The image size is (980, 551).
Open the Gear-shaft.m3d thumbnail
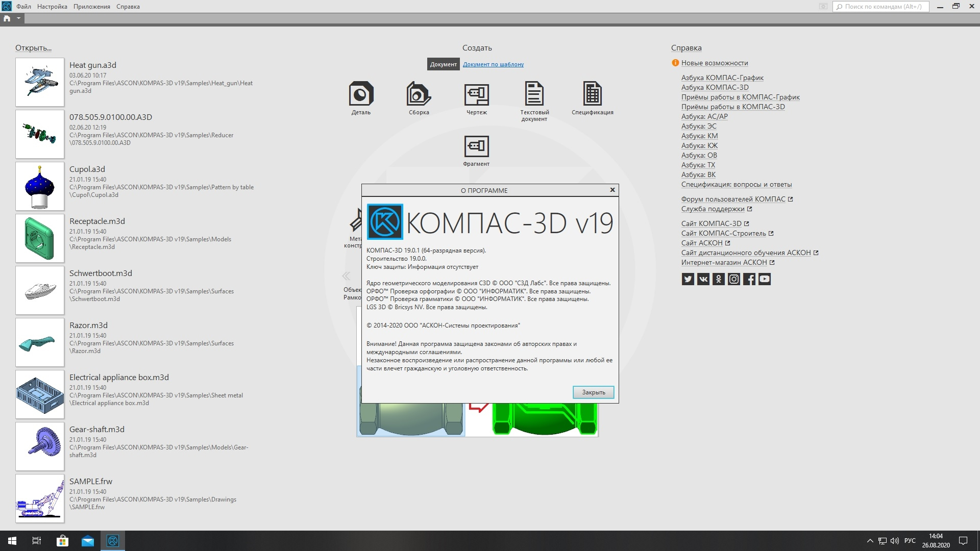pyautogui.click(x=40, y=446)
